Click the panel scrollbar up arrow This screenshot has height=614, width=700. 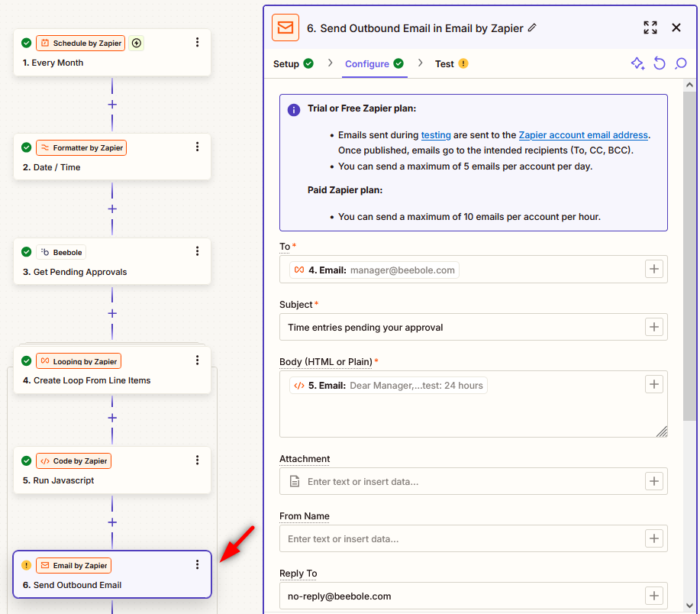click(x=690, y=85)
